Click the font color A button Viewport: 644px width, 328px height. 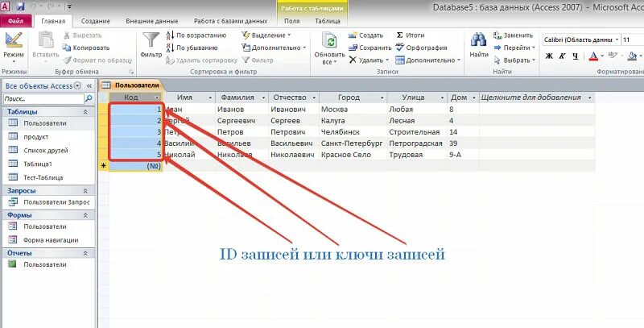tap(593, 56)
